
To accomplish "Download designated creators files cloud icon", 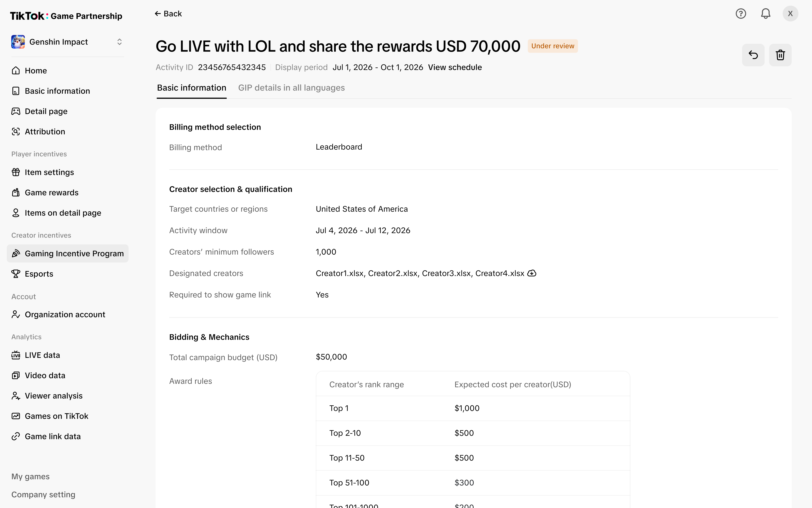I will click(x=532, y=273).
